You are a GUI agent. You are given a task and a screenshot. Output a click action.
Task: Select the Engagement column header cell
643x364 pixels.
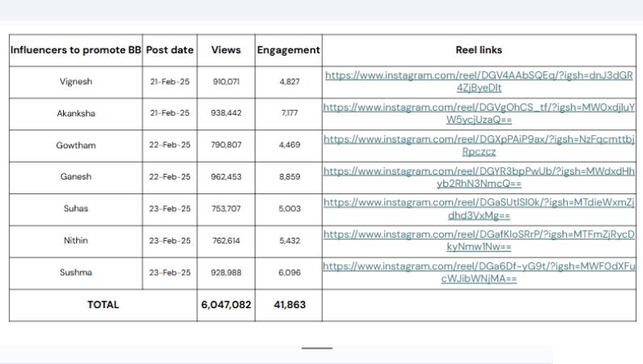[288, 50]
